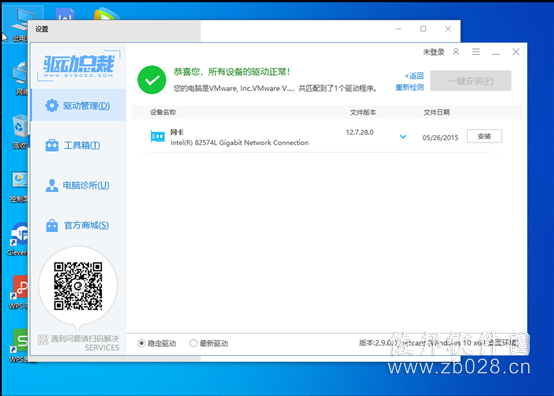Click the green checkmark status icon

[152, 80]
